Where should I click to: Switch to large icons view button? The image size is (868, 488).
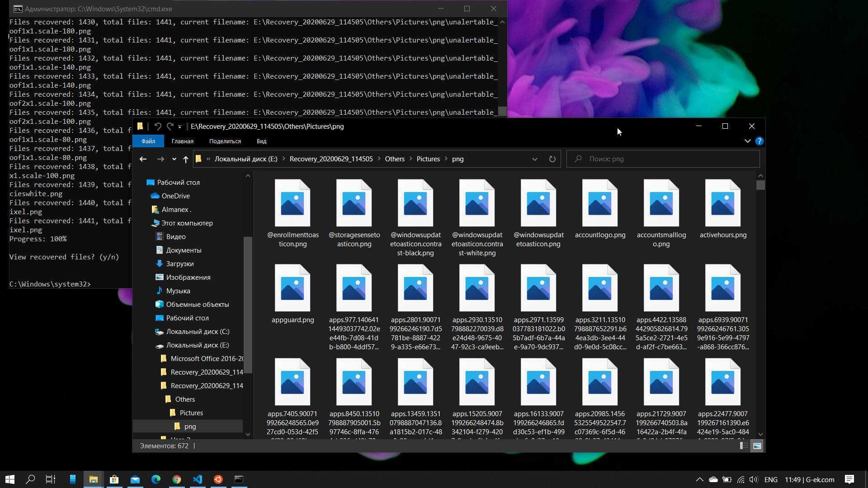(x=757, y=446)
